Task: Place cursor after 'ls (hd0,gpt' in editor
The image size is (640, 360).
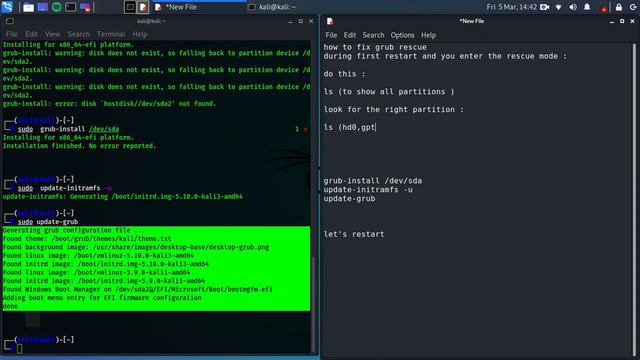Action: [376, 127]
